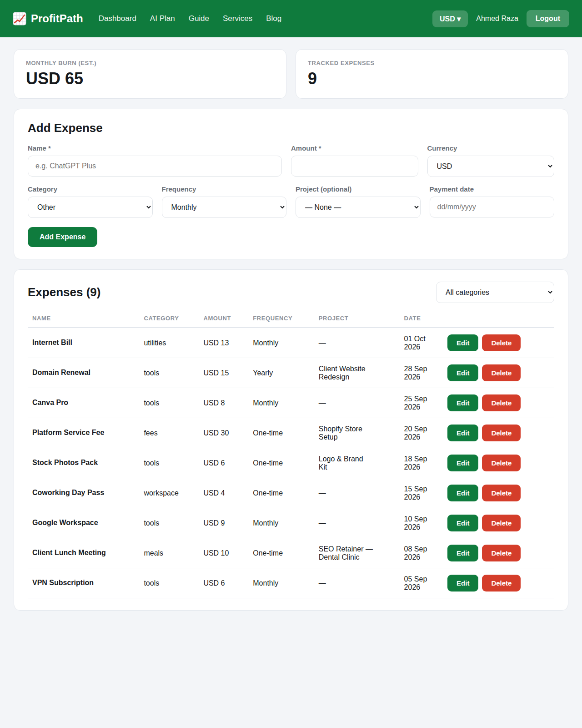Open the Guide nav item

[x=199, y=19]
